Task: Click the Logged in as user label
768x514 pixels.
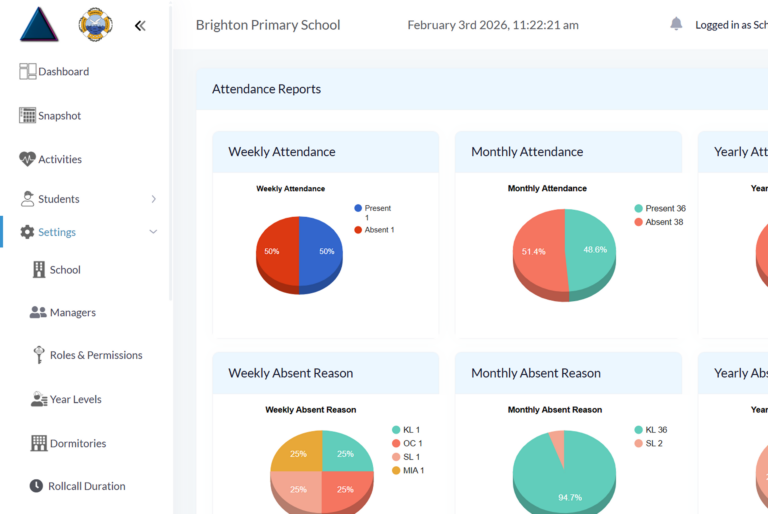Action: 730,25
